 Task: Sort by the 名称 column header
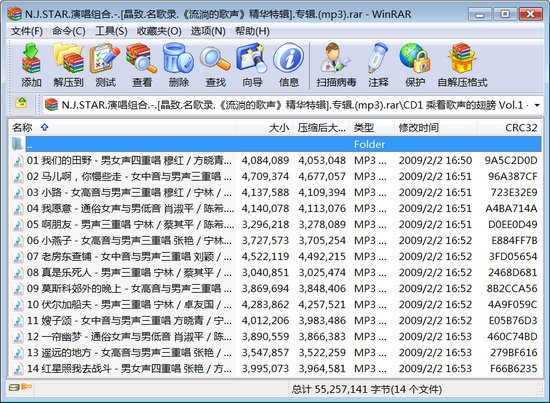121,128
